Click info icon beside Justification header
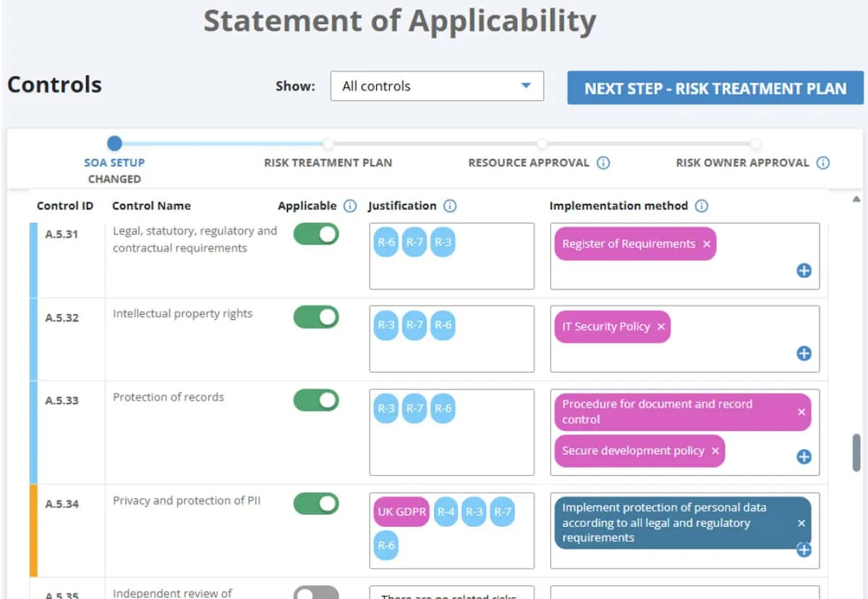Viewport: 868px width, 599px height. coord(450,206)
